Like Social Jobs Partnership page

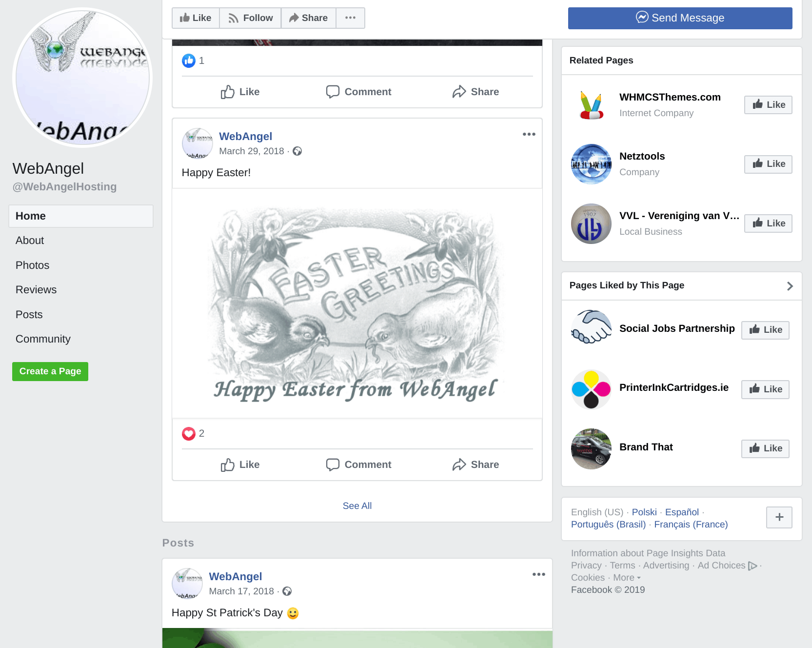click(x=765, y=330)
